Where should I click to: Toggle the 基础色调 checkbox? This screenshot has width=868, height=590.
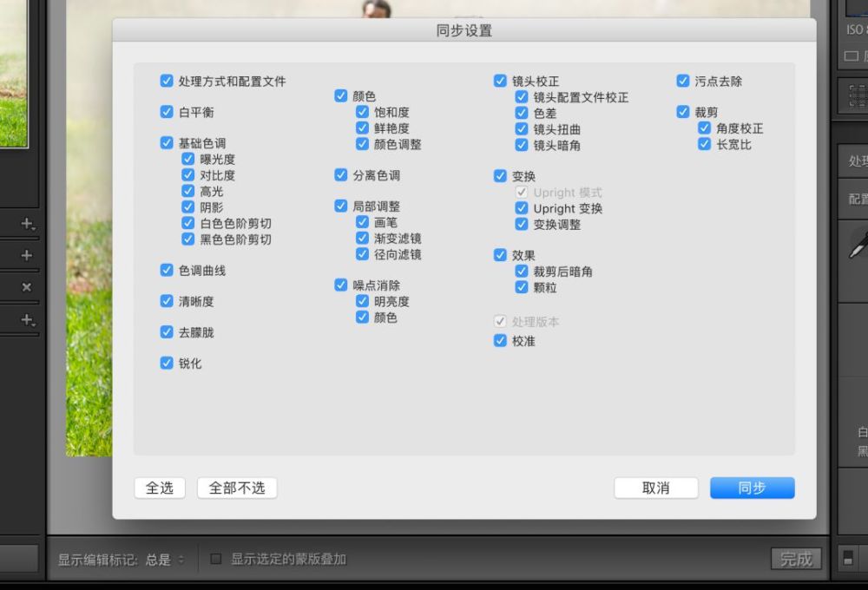167,143
